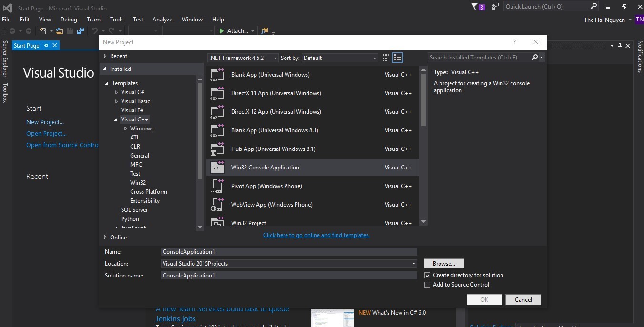The image size is (644, 327).
Task: Open the notifications flag icon
Action: click(x=474, y=7)
